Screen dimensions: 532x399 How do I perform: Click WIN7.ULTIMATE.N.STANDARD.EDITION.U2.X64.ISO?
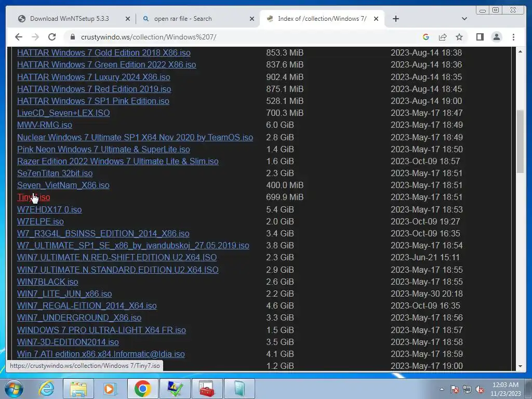click(118, 270)
